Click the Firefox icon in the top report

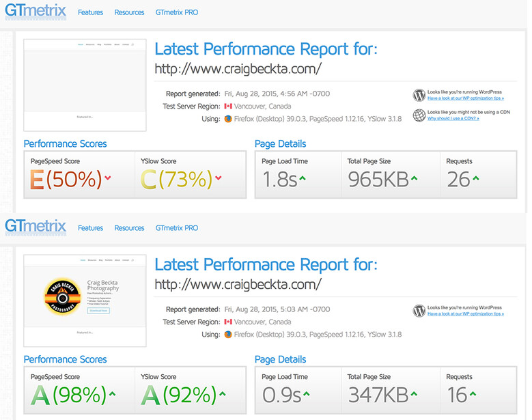click(x=228, y=119)
